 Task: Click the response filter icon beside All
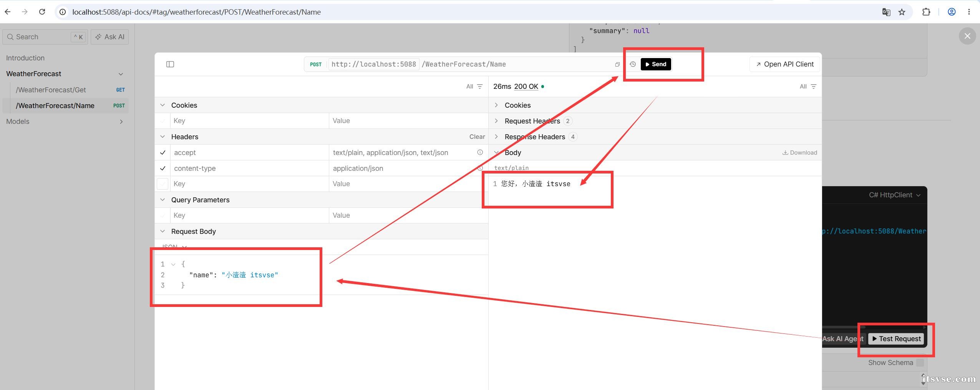813,87
